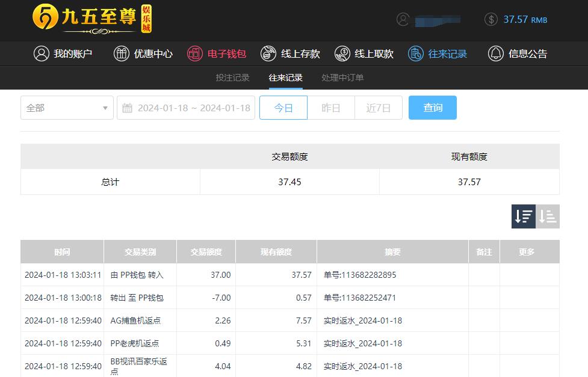The width and height of the screenshot is (588, 377).
Task: Click AG捕鱼机返点 transaction type
Action: [135, 321]
